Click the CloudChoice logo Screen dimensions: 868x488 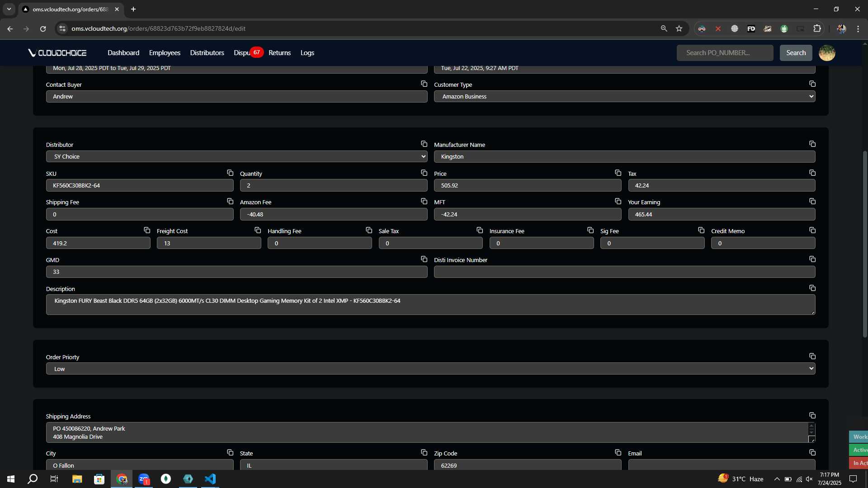point(57,53)
